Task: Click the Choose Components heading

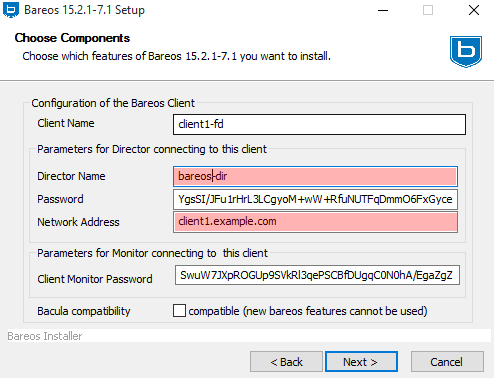Action: click(x=72, y=38)
